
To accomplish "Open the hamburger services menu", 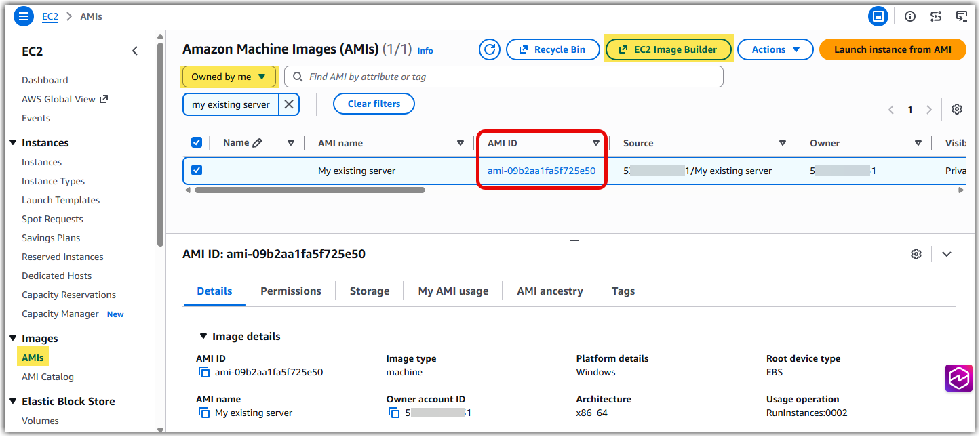I will [24, 16].
